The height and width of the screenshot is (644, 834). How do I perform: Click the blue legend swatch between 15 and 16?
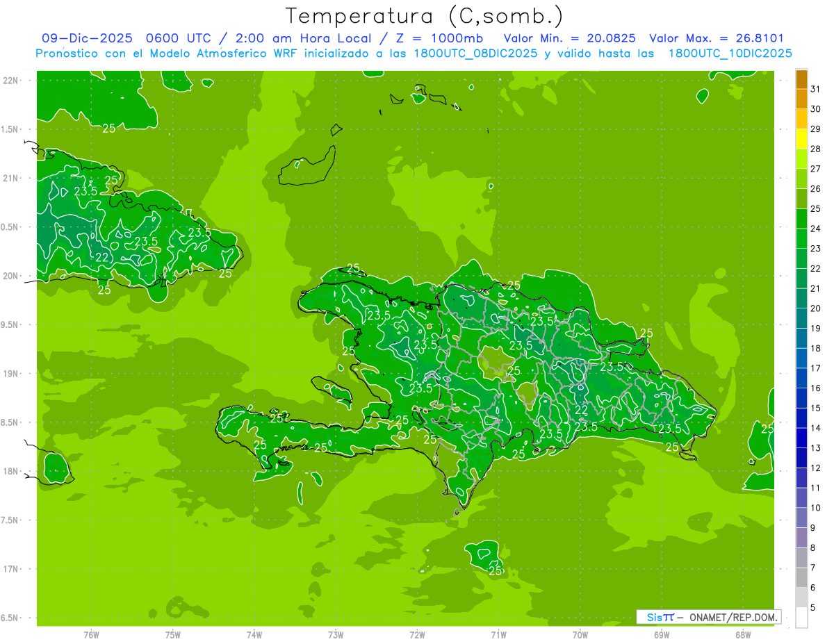pos(801,398)
